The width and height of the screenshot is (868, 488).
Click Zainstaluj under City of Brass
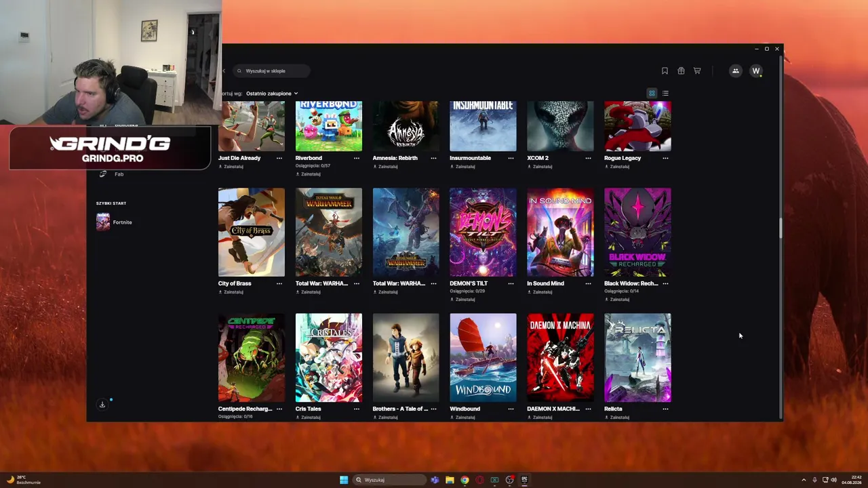231,292
